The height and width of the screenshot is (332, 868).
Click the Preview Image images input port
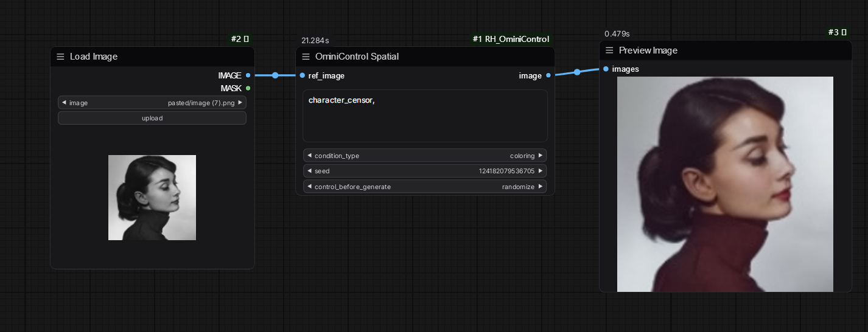coord(606,69)
